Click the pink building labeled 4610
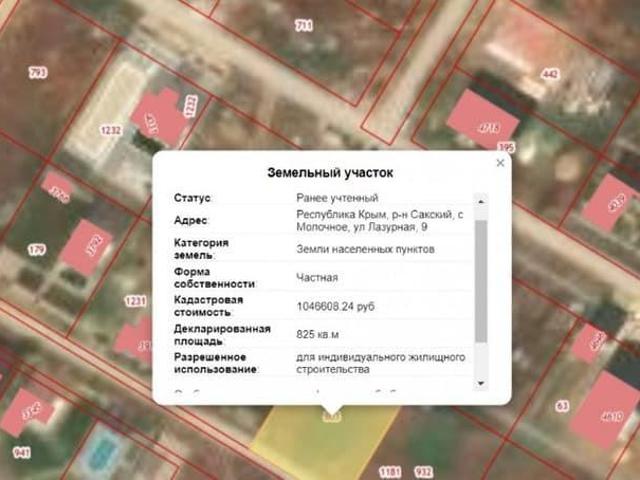 click(605, 410)
